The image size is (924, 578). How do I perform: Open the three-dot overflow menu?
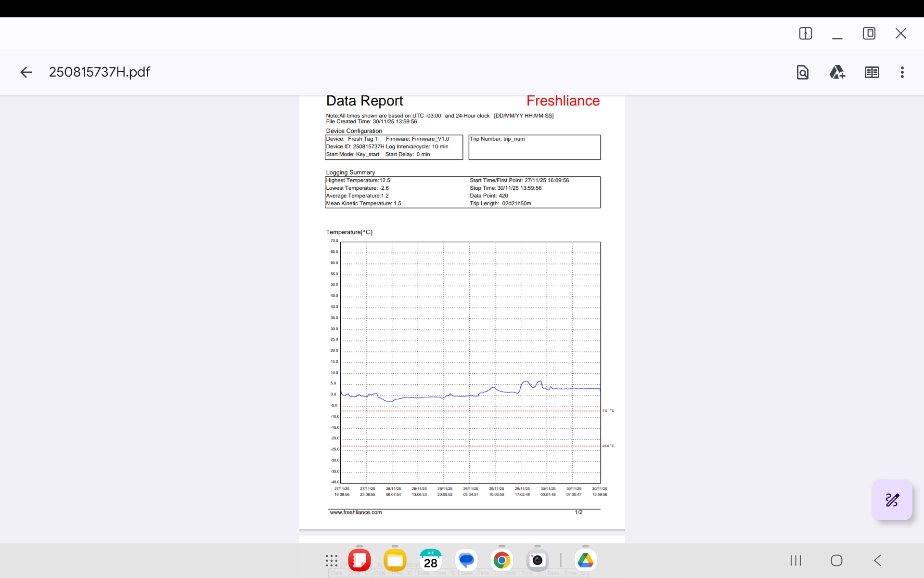[x=902, y=72]
